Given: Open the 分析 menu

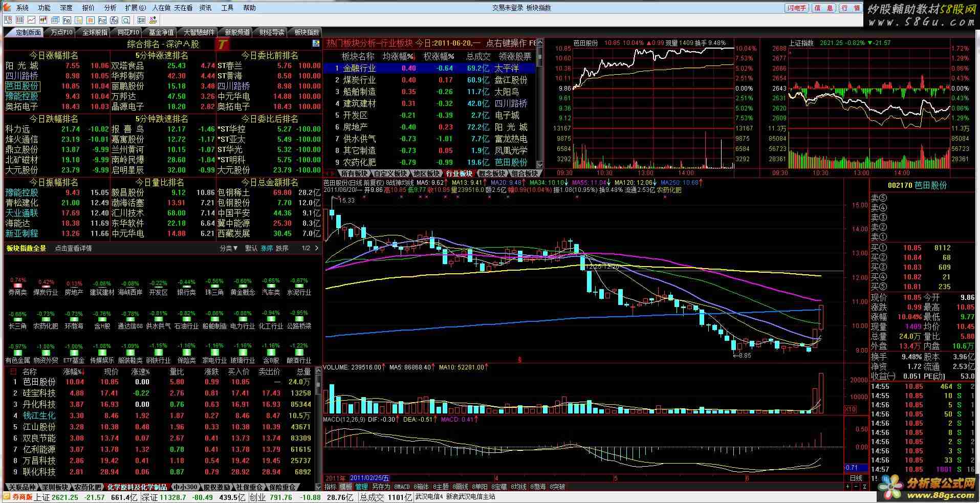Looking at the screenshot, I should click(110, 8).
